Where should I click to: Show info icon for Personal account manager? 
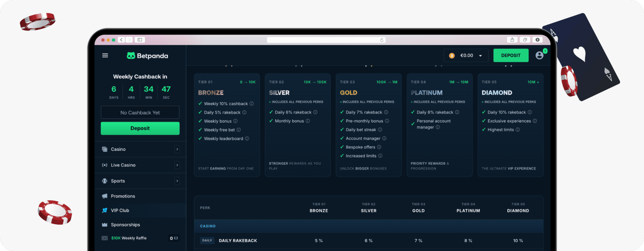pos(438,127)
